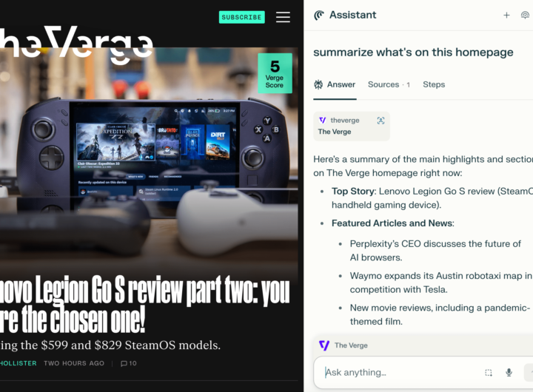Click the microphone dictation icon
The height and width of the screenshot is (392, 533).
pyautogui.click(x=509, y=373)
